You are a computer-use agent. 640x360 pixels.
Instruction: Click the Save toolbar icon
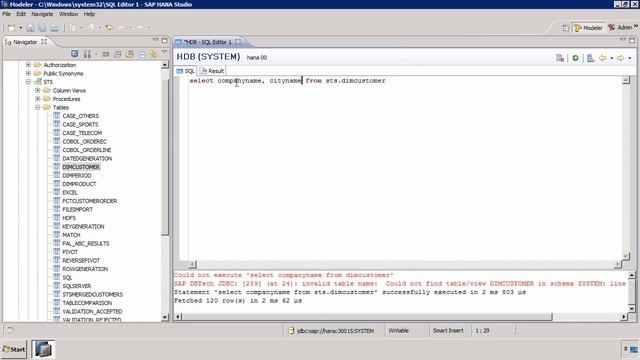[x=30, y=28]
